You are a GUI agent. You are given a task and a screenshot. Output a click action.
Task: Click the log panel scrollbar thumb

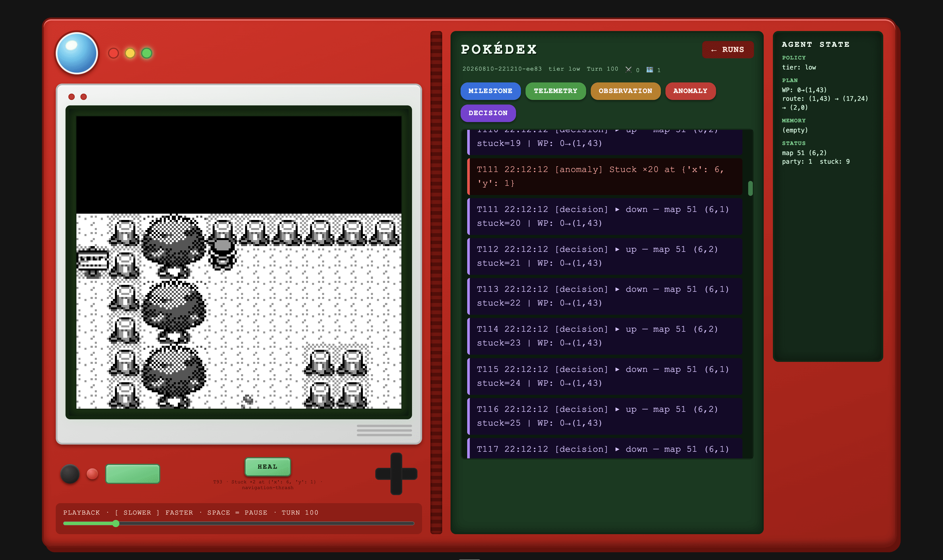pyautogui.click(x=750, y=188)
